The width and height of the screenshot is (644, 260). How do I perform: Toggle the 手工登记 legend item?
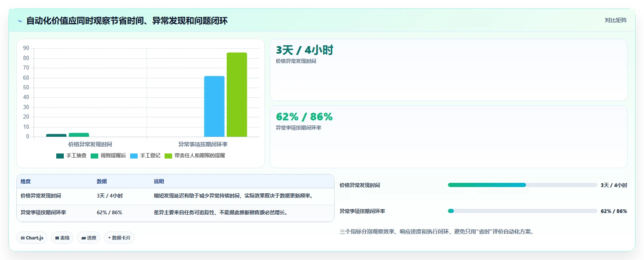pos(145,156)
